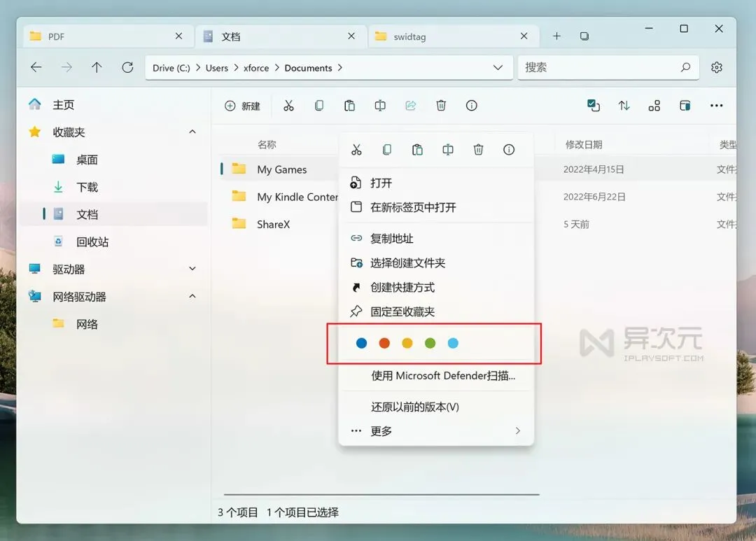
Task: Select 打开 in the context menu
Action: point(436,183)
